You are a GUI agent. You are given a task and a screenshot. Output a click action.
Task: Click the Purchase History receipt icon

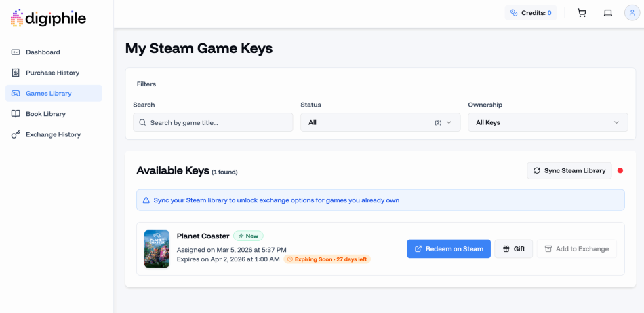16,73
